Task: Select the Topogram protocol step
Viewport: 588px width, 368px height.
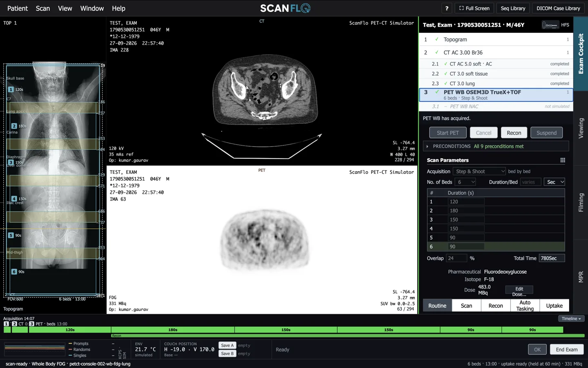Action: click(x=496, y=39)
